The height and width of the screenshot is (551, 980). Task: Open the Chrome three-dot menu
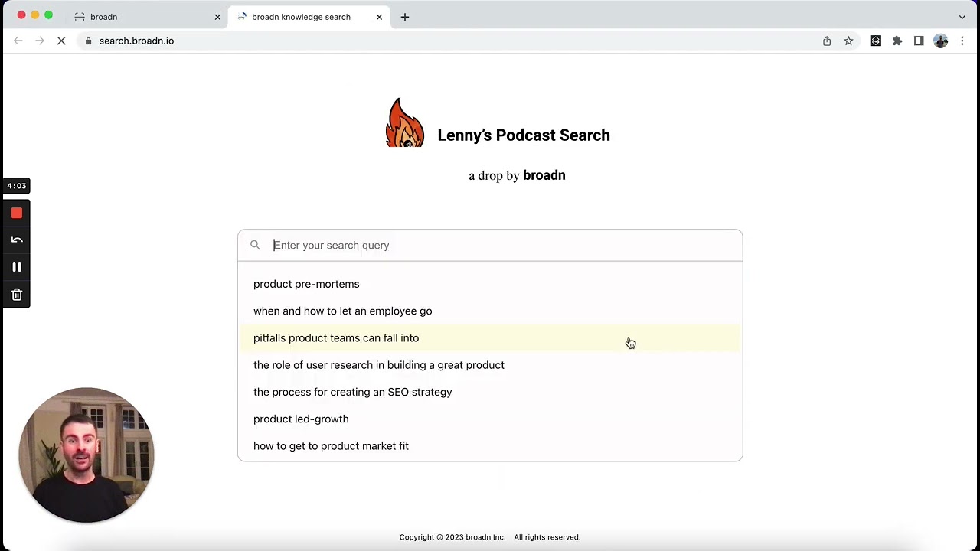click(962, 41)
